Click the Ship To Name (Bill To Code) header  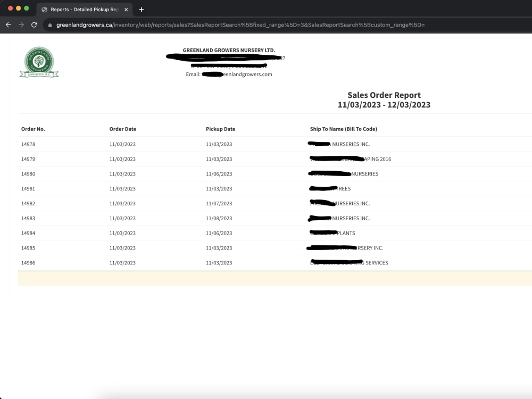click(x=343, y=129)
